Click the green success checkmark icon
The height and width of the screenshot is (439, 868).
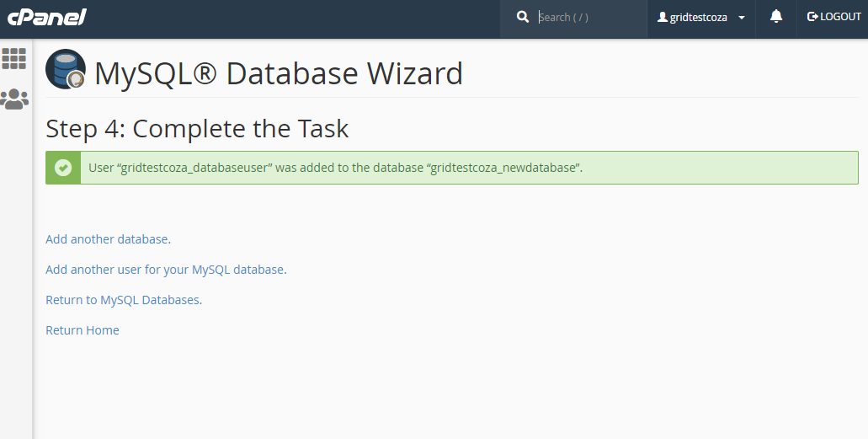coord(63,168)
